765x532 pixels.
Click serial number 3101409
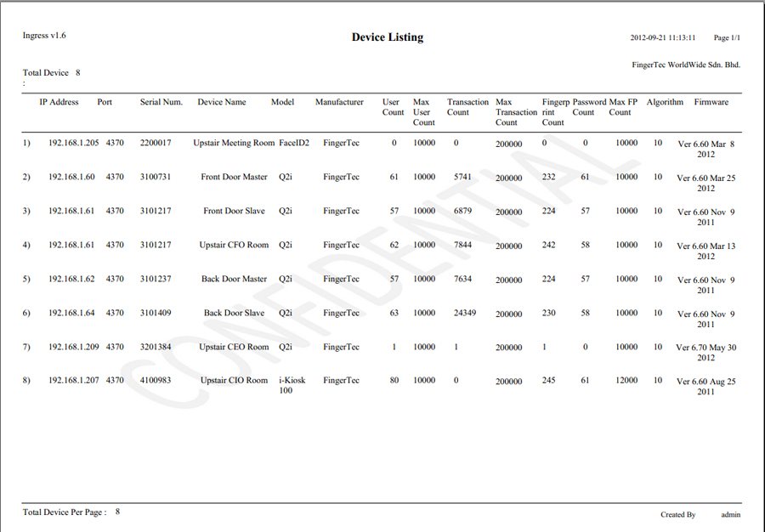156,313
